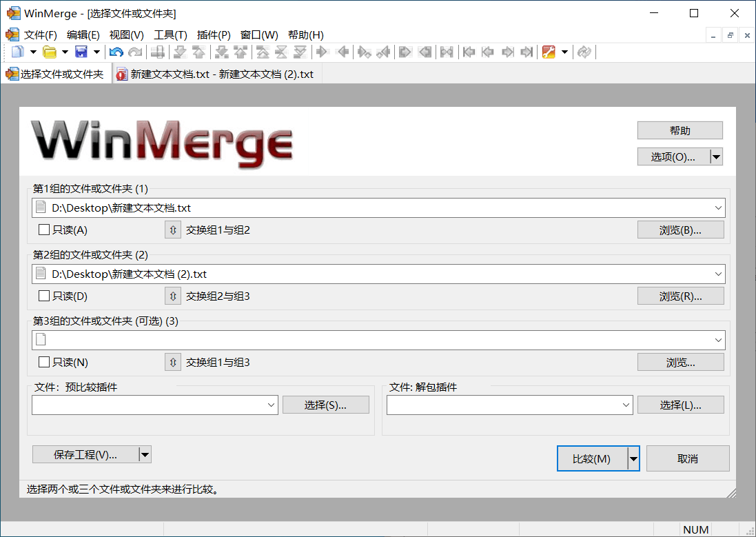The width and height of the screenshot is (756, 537).
Task: Click the 浏览(B)... button
Action: (680, 230)
